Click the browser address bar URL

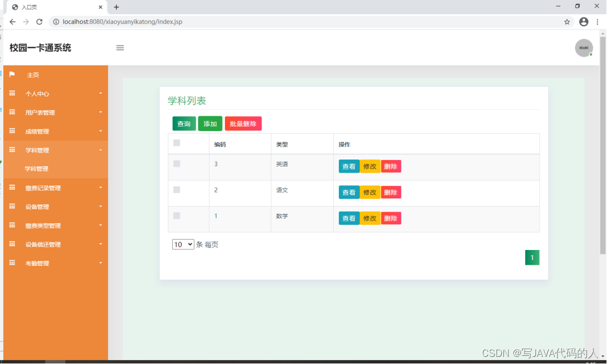pos(122,22)
